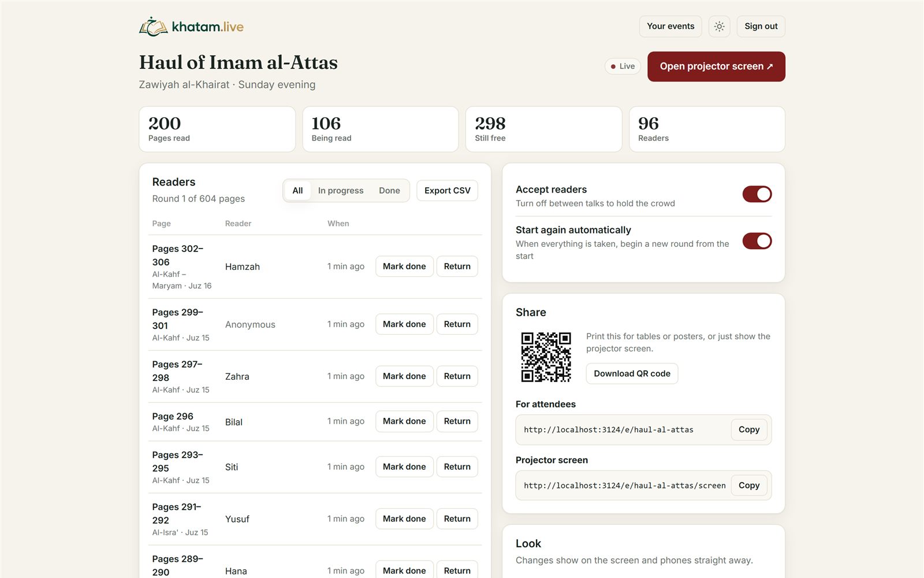
Task: Mark Yusuf's pages 291–292 done
Action: [404, 519]
